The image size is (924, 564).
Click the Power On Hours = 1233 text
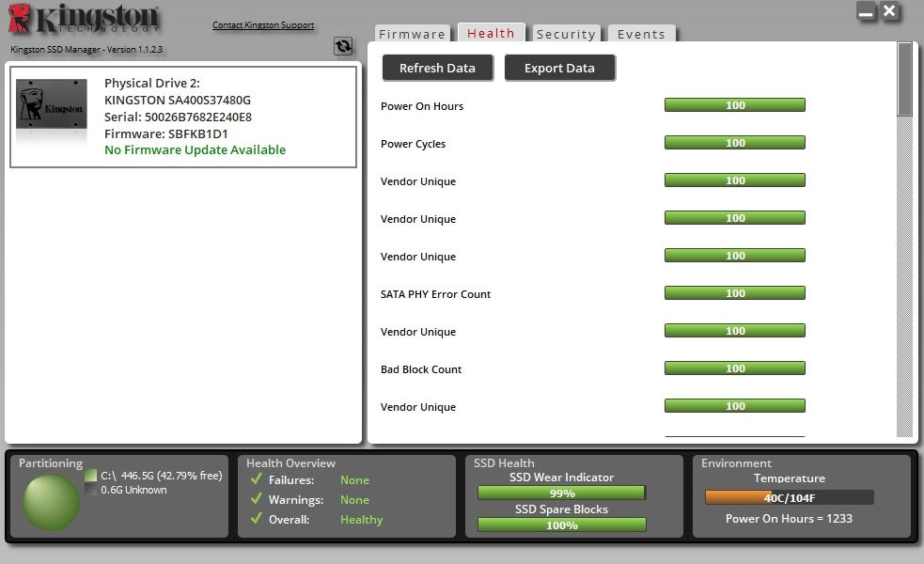click(789, 519)
